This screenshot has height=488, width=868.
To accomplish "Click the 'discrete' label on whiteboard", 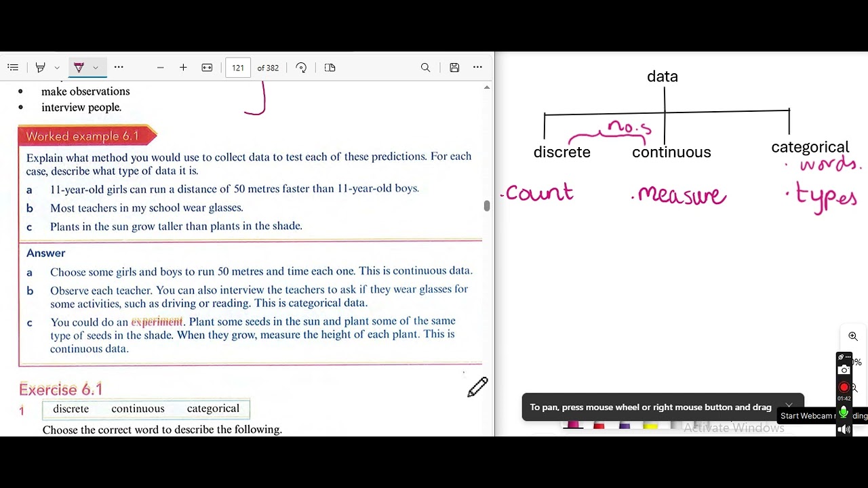I will pyautogui.click(x=562, y=152).
